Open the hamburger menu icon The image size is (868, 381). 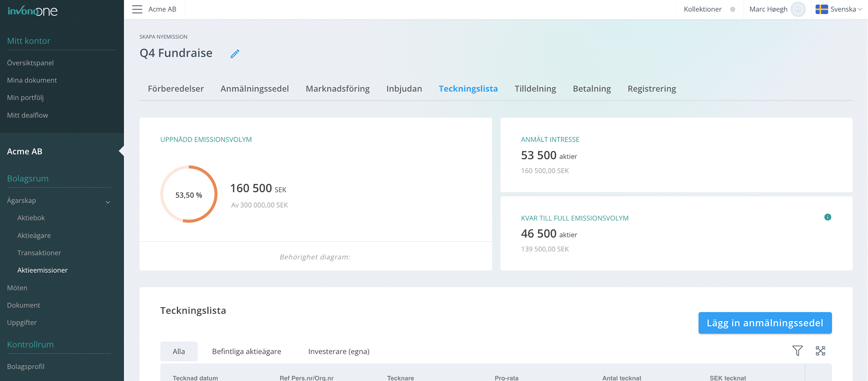[137, 9]
